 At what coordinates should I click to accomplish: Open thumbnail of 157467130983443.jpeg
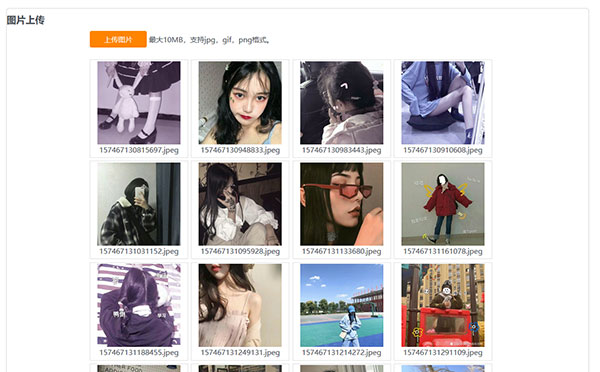341,103
